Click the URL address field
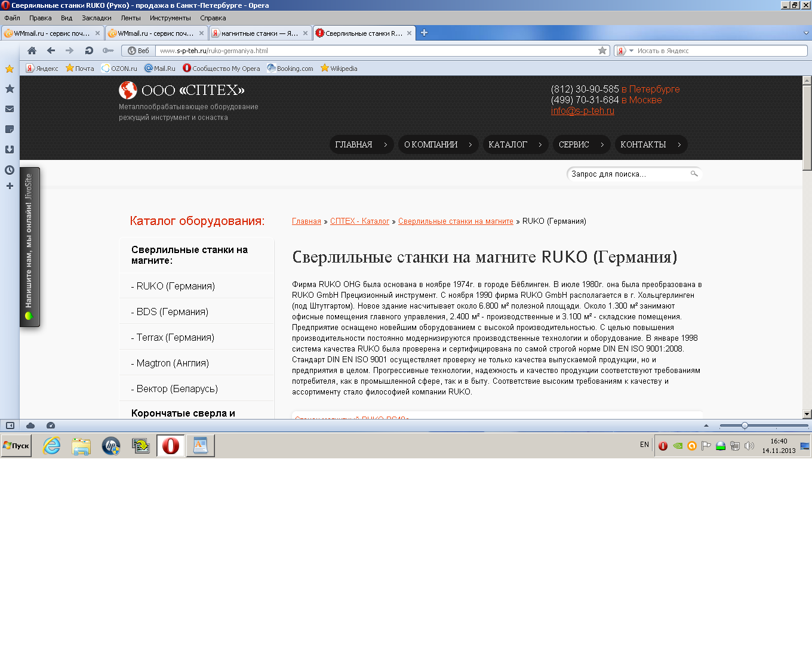The height and width of the screenshot is (672, 812). click(x=377, y=51)
